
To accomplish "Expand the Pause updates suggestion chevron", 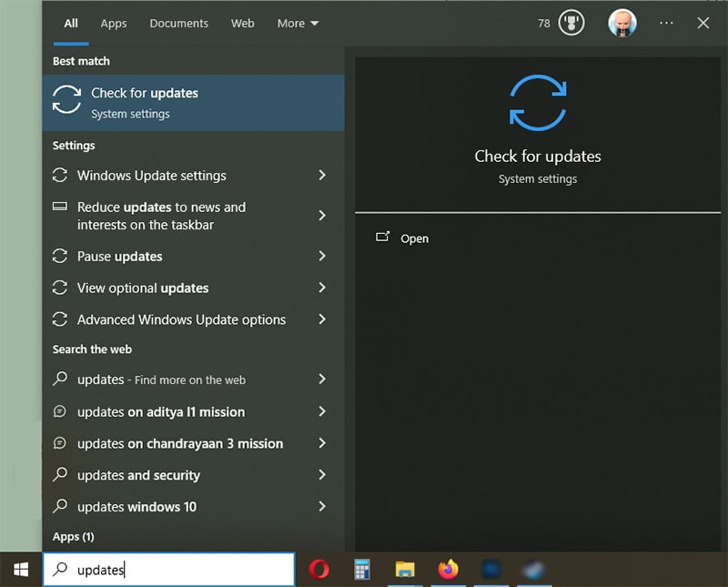I will point(322,257).
